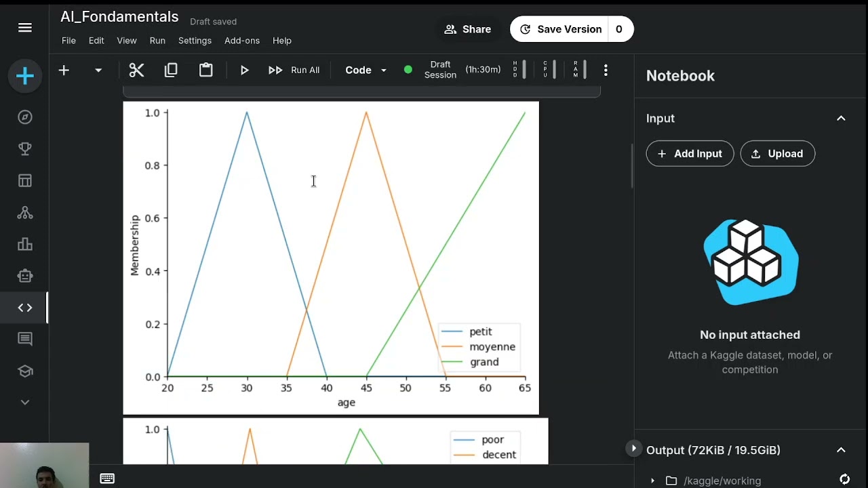868x488 pixels.
Task: Open the Edit menu
Action: tap(96, 41)
